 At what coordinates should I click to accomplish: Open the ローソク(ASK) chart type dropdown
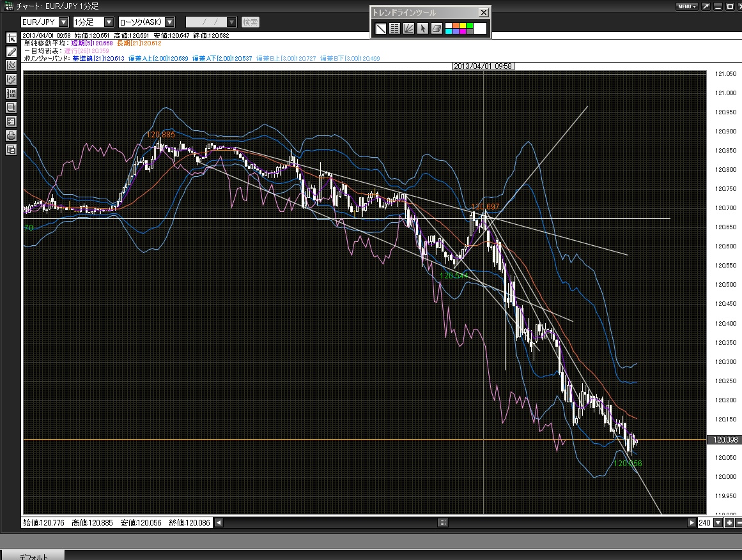click(x=169, y=22)
